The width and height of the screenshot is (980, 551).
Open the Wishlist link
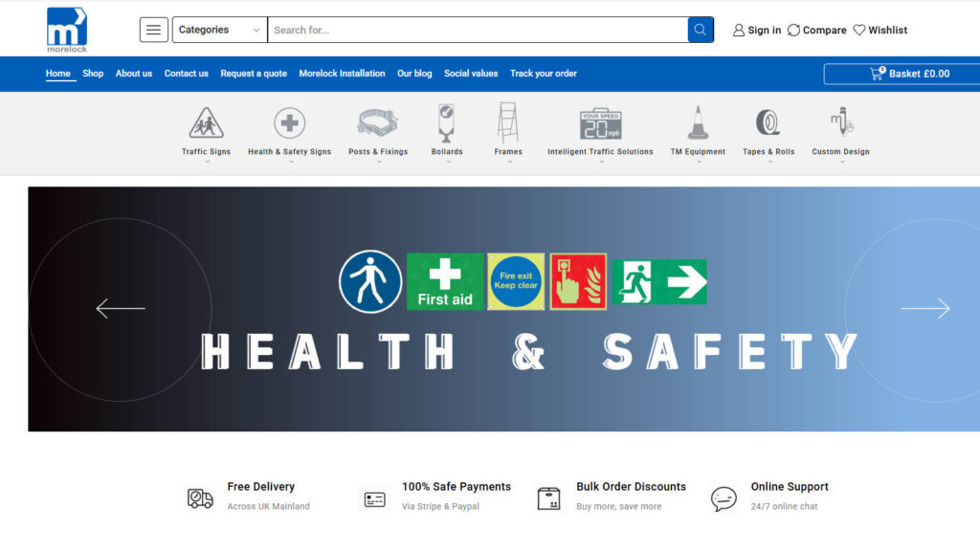coord(880,31)
